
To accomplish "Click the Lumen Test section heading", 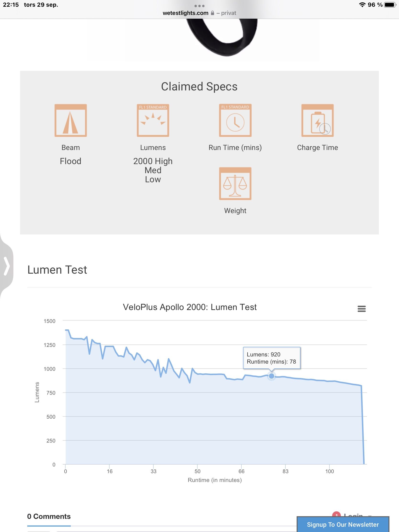I will [x=57, y=270].
